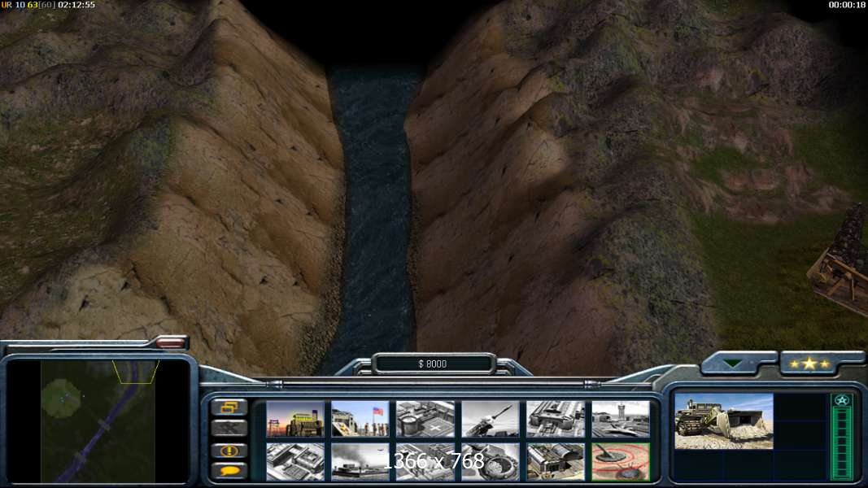Select the grey War Factory build icon

coord(556,419)
